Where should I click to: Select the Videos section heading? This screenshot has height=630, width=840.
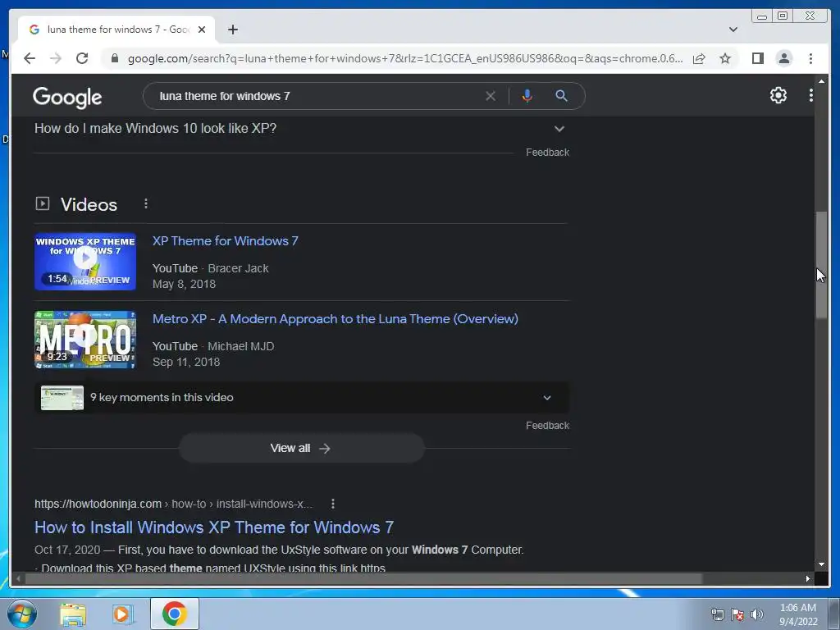click(x=89, y=204)
